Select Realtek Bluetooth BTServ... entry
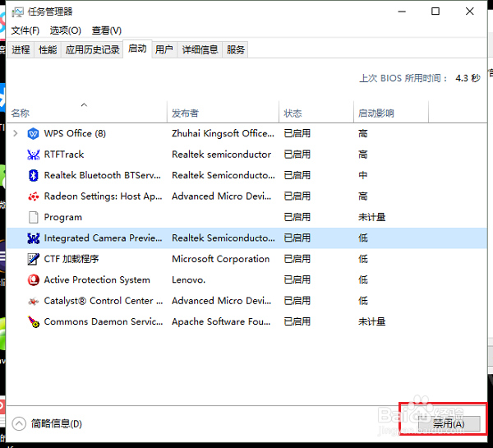 click(x=103, y=175)
